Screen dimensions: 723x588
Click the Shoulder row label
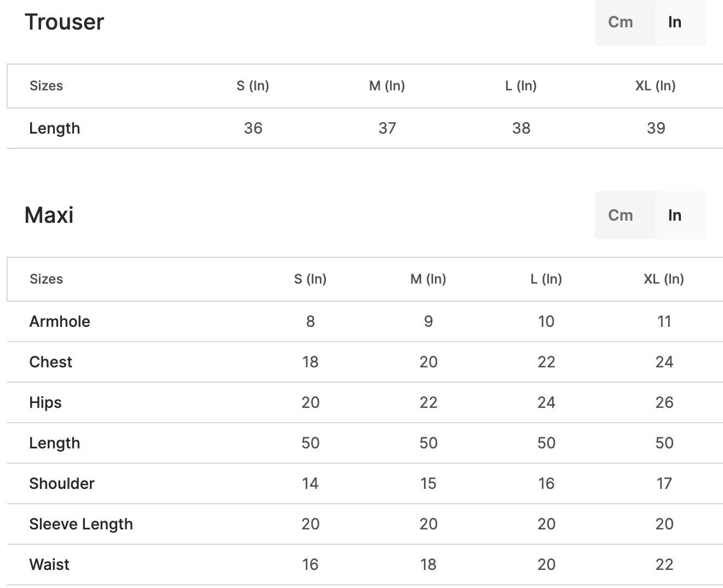point(62,483)
